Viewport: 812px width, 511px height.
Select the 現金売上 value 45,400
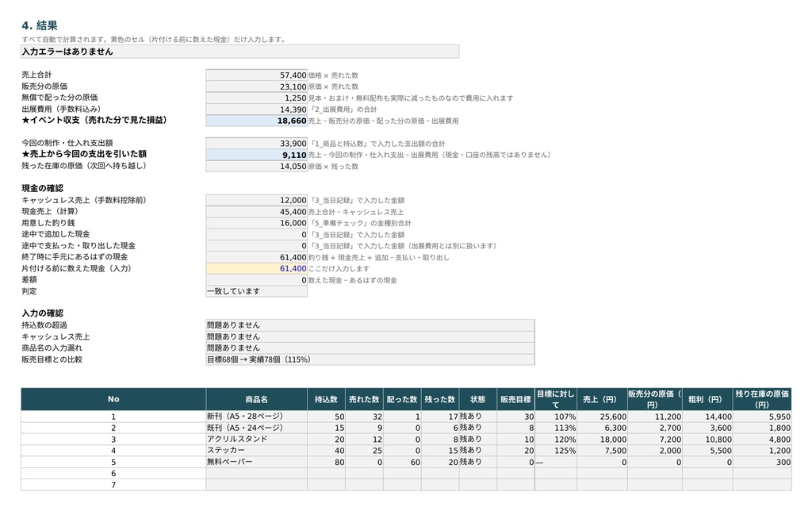pos(256,211)
